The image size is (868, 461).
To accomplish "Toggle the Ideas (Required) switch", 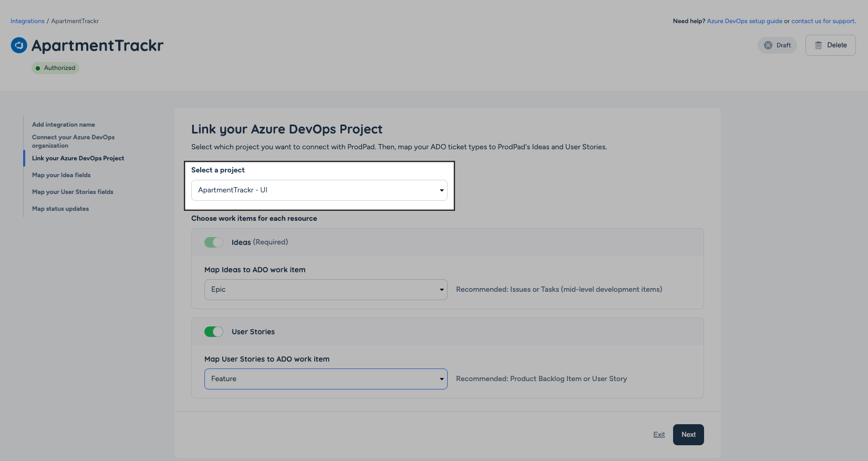I will pyautogui.click(x=214, y=242).
